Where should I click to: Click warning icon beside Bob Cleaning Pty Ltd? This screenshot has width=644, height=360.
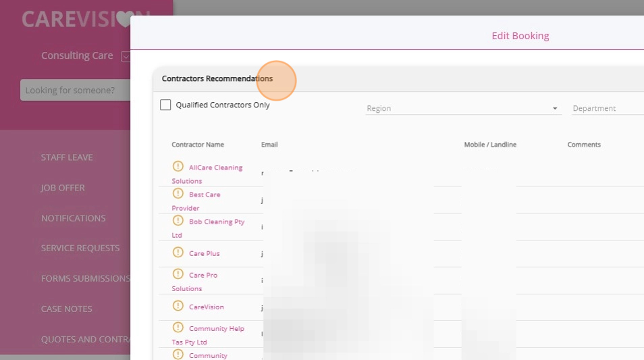178,220
